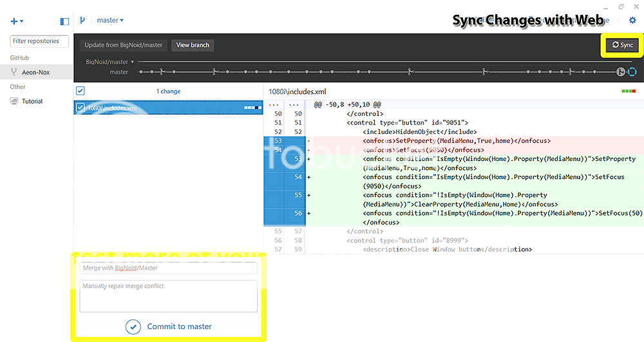The height and width of the screenshot is (342, 644).
Task: Click the Tutorial repository computer icon
Action: (x=14, y=101)
